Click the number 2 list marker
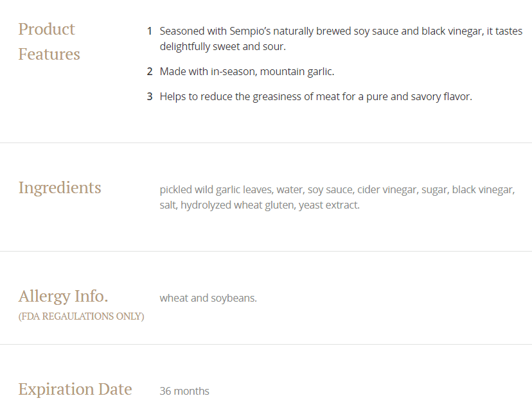 [x=150, y=71]
